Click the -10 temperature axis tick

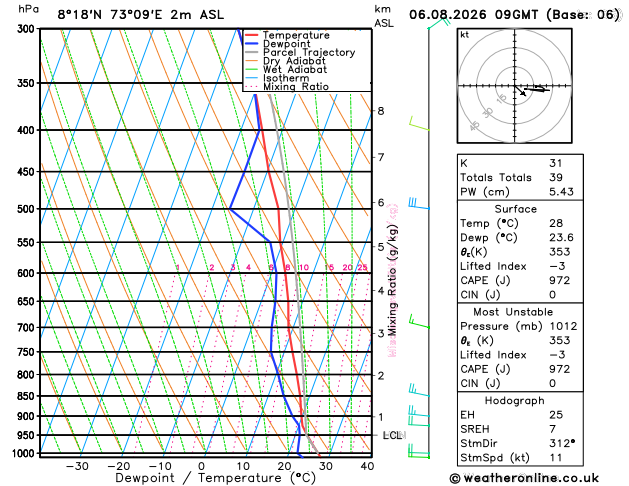pos(160,466)
